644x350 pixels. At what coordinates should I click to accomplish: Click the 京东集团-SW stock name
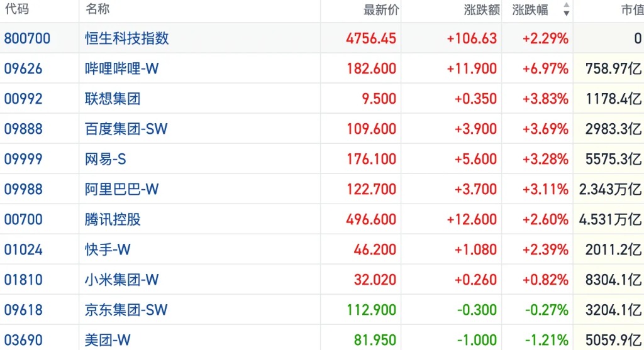click(126, 310)
